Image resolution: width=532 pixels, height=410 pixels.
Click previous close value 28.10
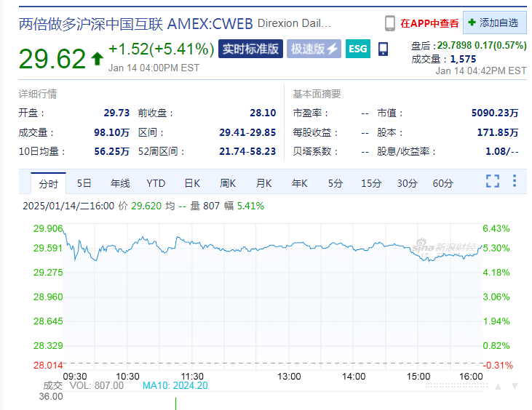pyautogui.click(x=263, y=113)
